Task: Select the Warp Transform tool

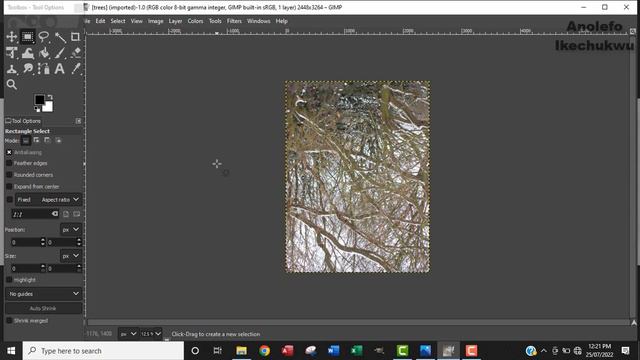Action: click(x=27, y=53)
